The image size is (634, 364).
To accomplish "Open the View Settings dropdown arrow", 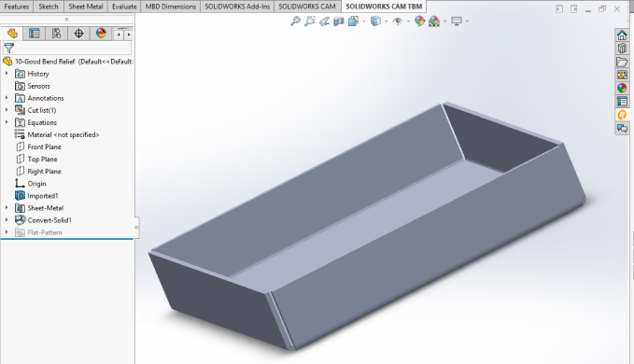I will pos(467,21).
